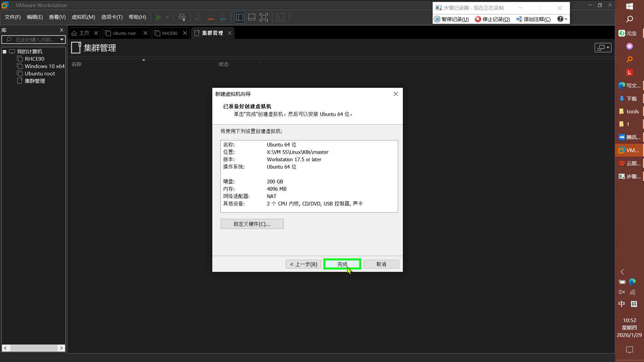Open the power options dropdown arrow
The image size is (644, 362).
tap(167, 17)
